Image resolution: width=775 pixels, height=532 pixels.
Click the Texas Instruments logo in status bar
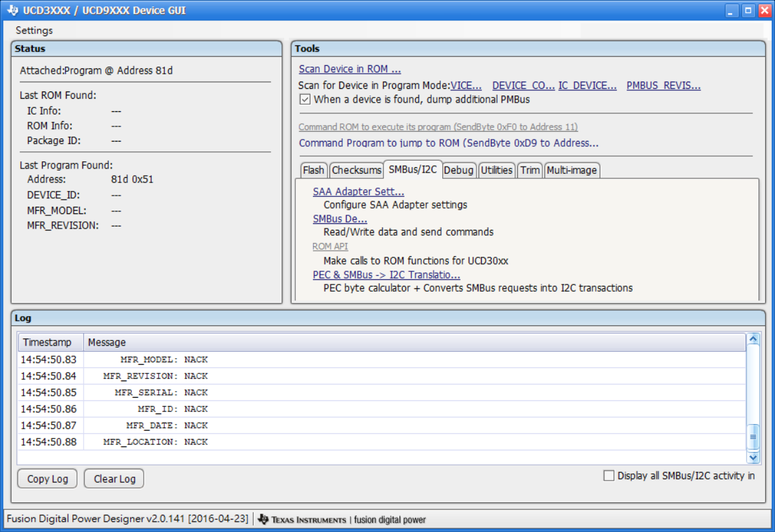tap(302, 519)
